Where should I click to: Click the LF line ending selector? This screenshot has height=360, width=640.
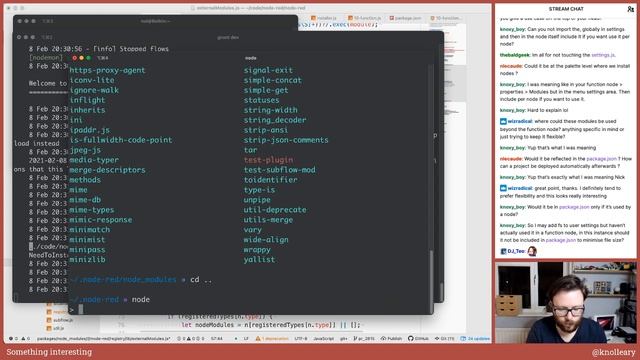click(x=246, y=338)
